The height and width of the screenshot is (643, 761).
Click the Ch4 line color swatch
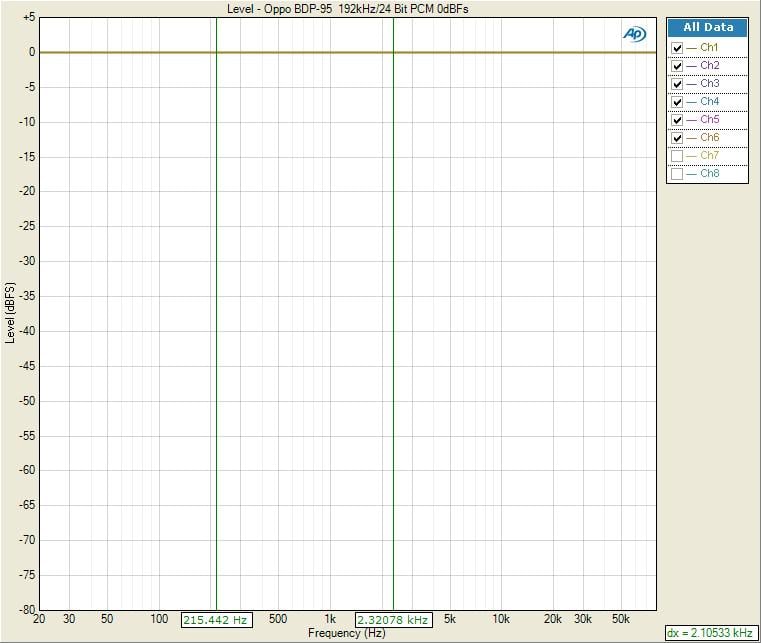(x=691, y=102)
